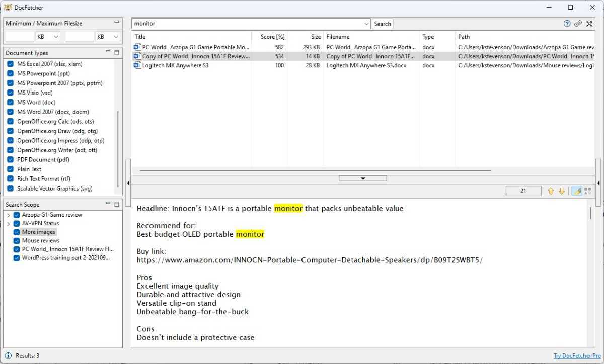604x364 pixels.
Task: Click the docx icon of Arzopa G1 result
Action: coord(137,47)
